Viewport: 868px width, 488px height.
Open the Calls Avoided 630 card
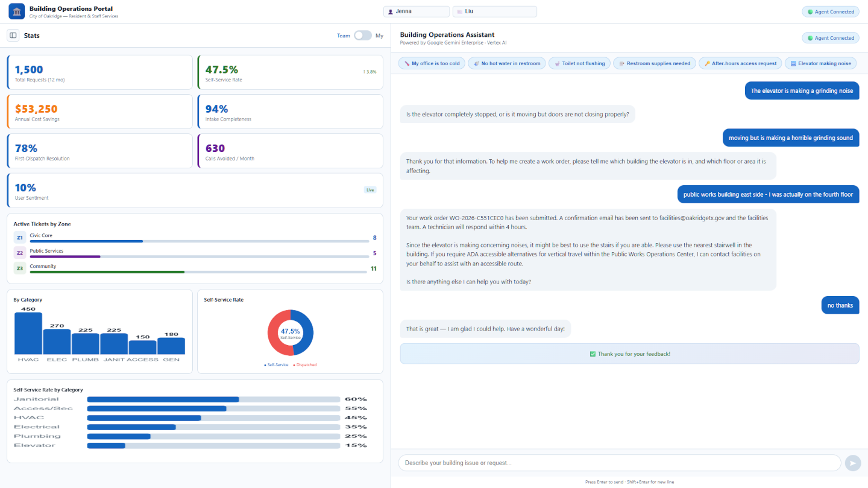click(290, 151)
